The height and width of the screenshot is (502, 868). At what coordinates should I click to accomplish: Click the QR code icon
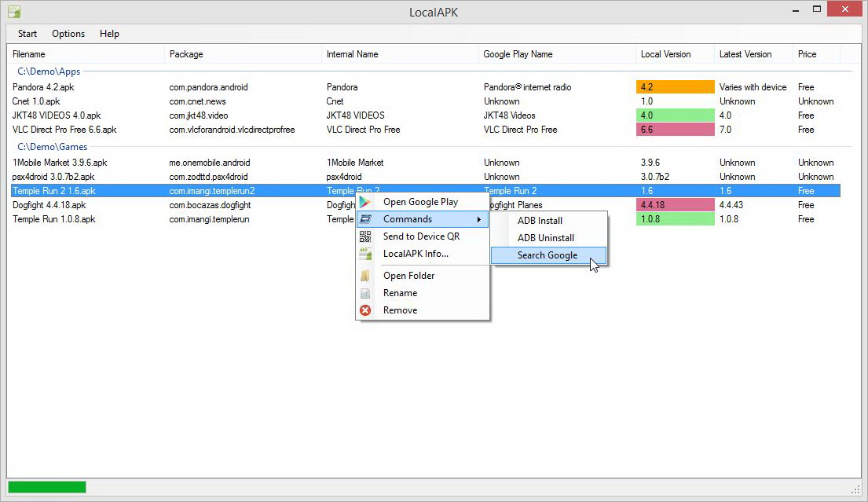coord(365,236)
